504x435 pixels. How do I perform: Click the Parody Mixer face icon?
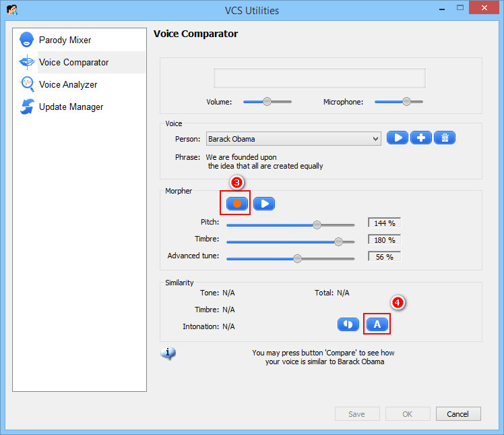[x=26, y=40]
